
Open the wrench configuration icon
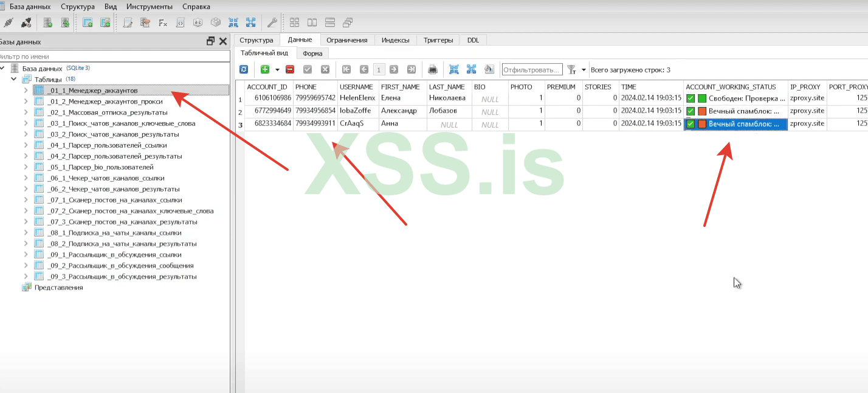coord(272,23)
